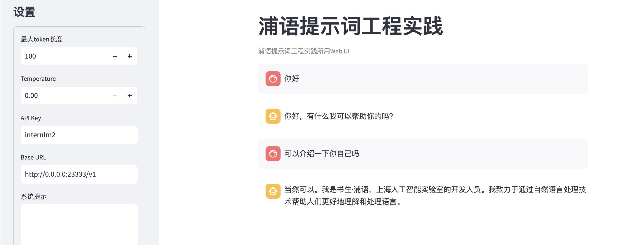Click the API Key field containing internlm2
Image resolution: width=644 pixels, height=245 pixels.
click(x=79, y=135)
